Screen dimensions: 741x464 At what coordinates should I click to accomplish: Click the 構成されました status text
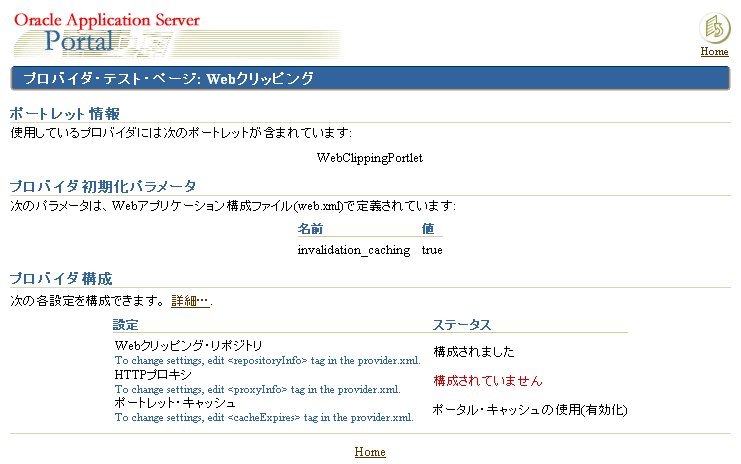(474, 352)
